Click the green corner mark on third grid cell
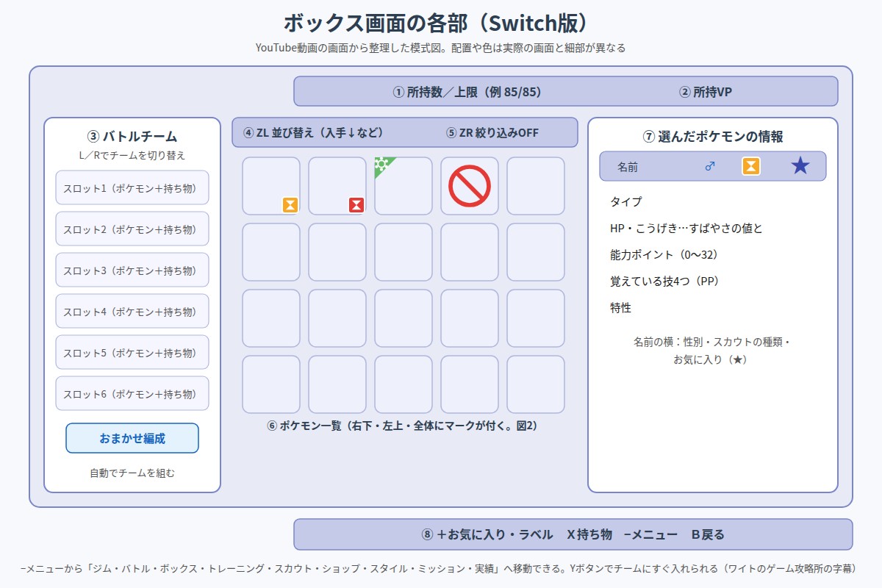The width and height of the screenshot is (882, 588). click(385, 168)
